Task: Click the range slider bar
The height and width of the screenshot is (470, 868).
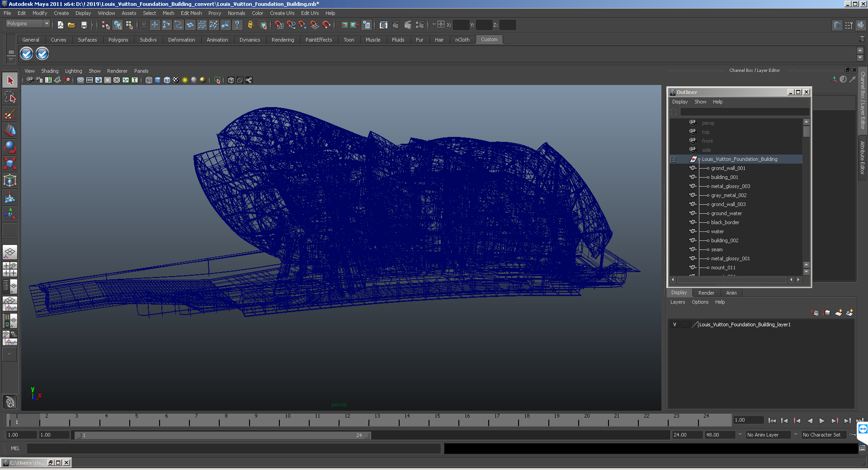Action: [223, 435]
